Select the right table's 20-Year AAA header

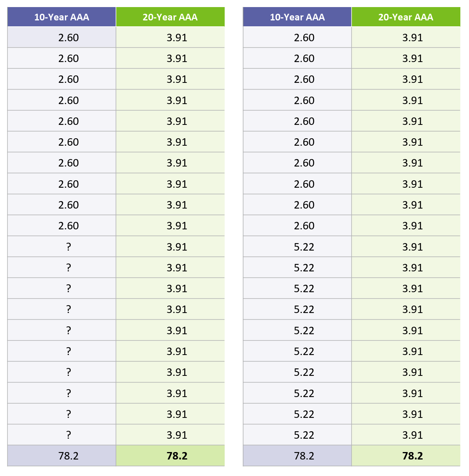[x=406, y=17]
